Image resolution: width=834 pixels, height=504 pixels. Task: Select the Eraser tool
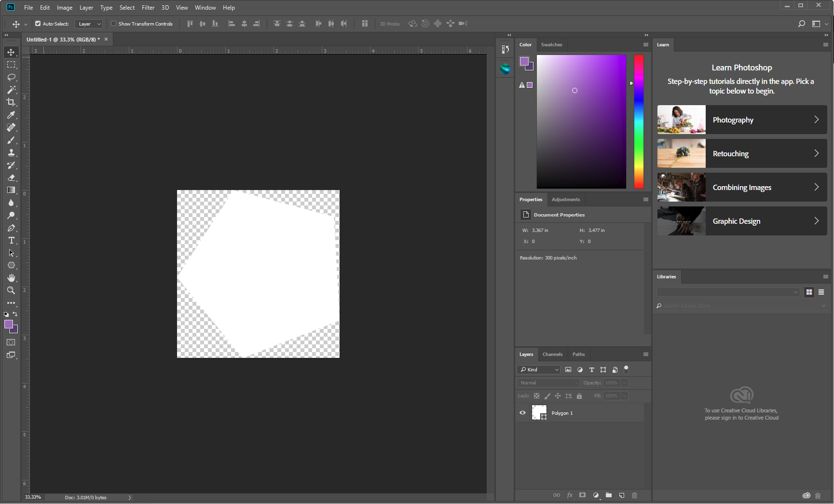tap(11, 177)
